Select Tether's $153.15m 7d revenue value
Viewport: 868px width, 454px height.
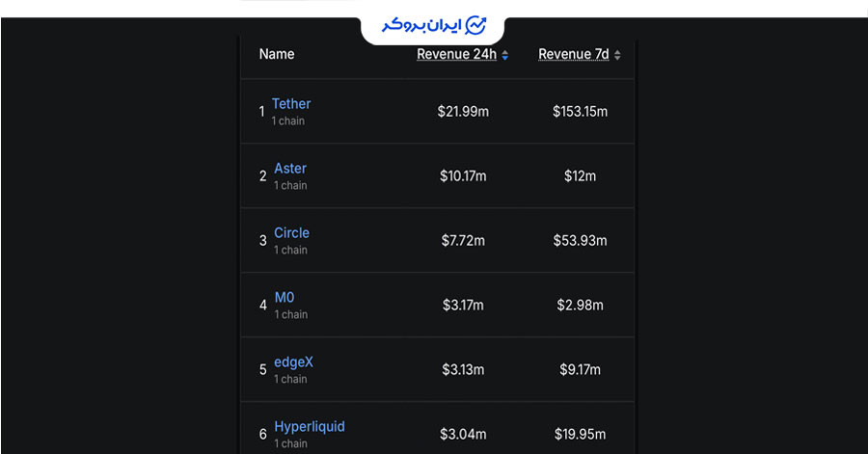[580, 112]
